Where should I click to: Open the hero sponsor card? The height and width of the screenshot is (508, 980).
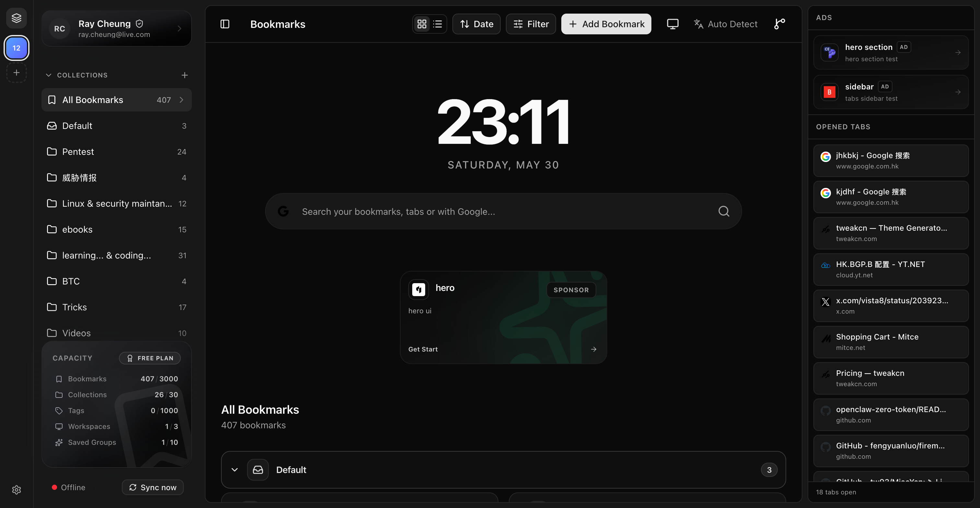tap(503, 317)
